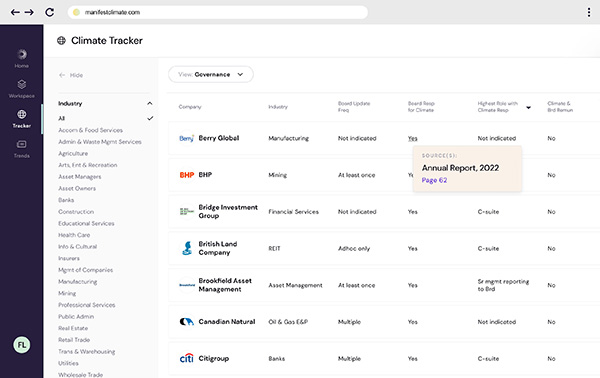Click the British Land Company logo
Viewport: 600px width, 378px height.
[x=187, y=248]
